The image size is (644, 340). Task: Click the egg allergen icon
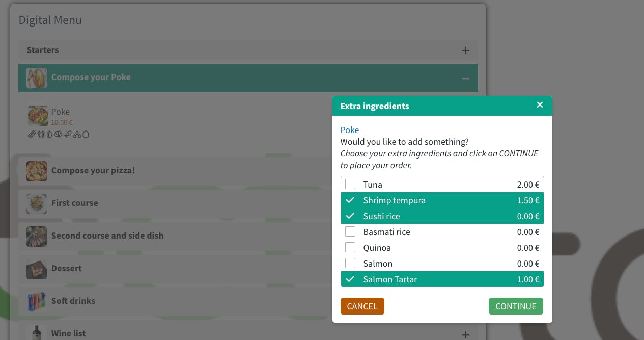click(x=86, y=135)
